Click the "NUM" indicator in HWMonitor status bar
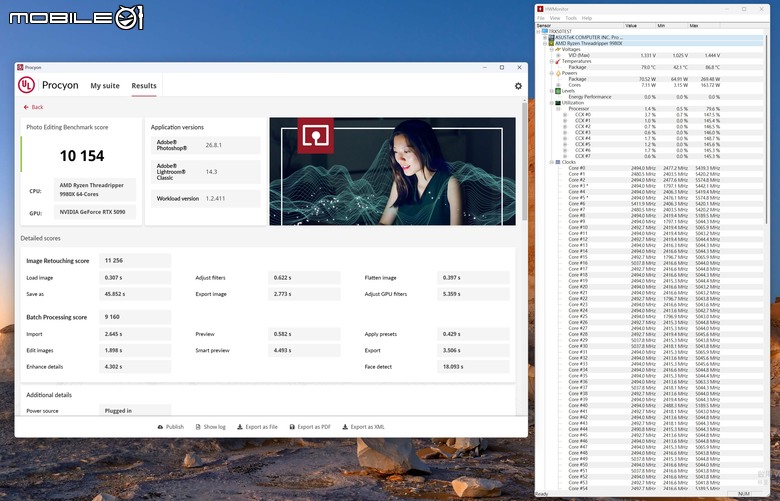 [x=744, y=494]
